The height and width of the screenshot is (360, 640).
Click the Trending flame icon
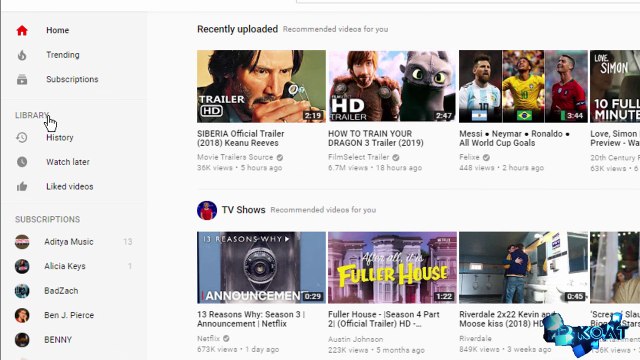pos(22,55)
